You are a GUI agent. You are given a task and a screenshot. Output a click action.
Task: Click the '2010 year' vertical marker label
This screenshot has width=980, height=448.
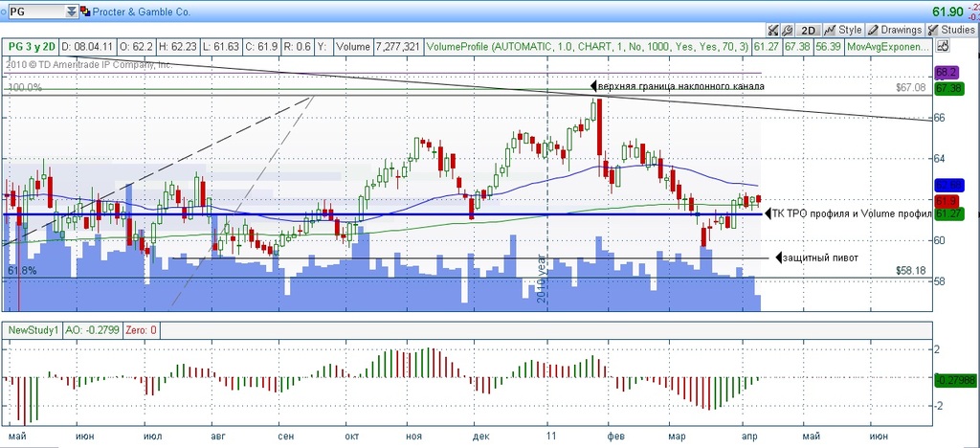pyautogui.click(x=543, y=278)
